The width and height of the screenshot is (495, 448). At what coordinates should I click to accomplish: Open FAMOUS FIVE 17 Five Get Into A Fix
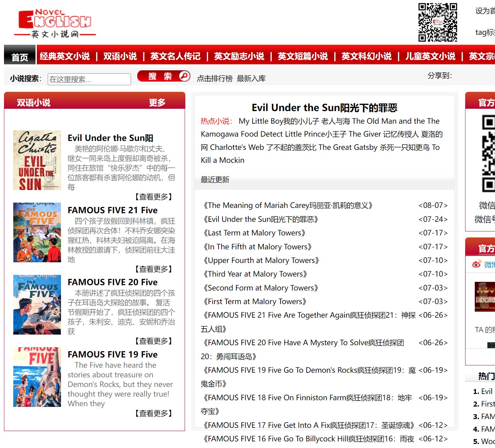coord(309,425)
